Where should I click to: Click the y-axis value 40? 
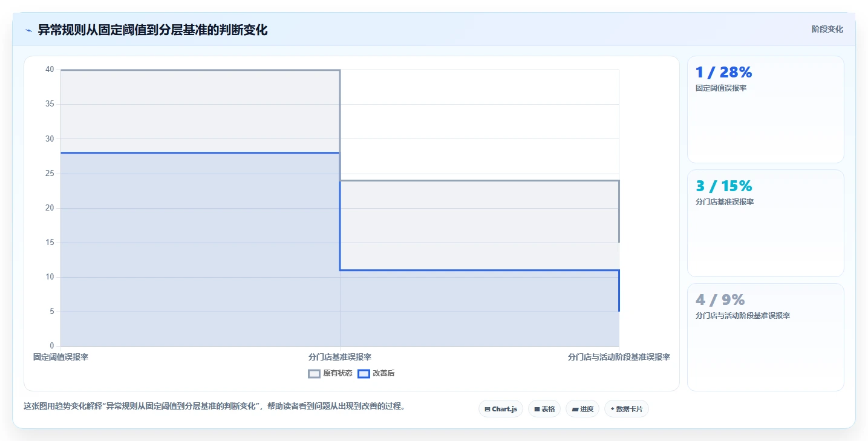coord(50,70)
